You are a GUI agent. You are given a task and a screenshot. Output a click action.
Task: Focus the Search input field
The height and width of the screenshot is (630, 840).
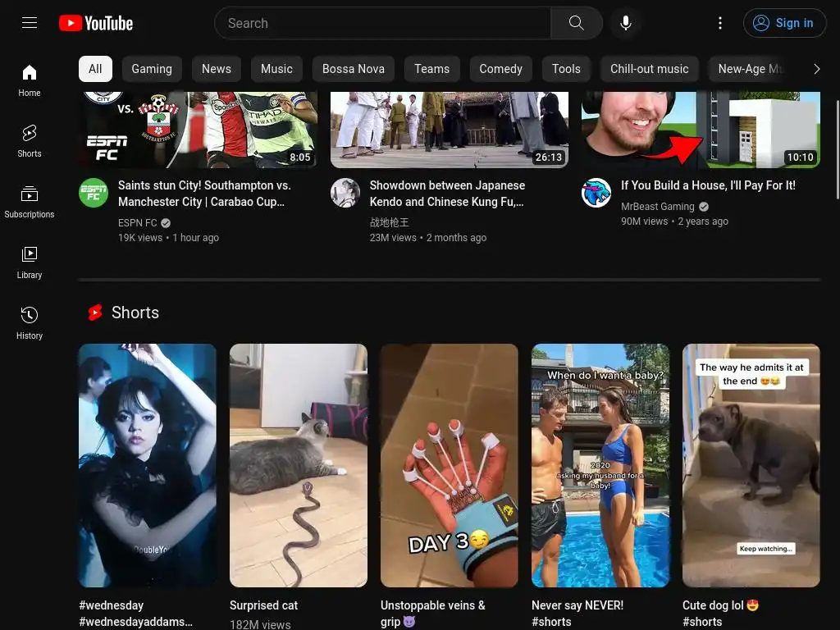click(382, 23)
